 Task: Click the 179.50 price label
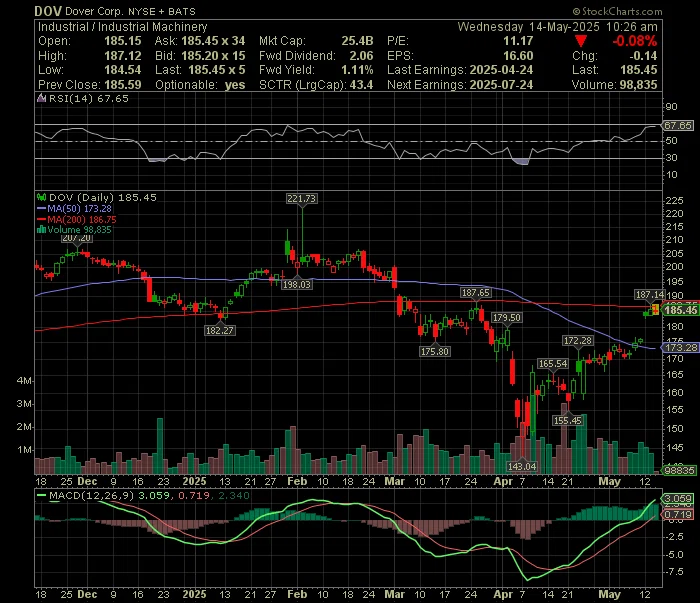[506, 317]
